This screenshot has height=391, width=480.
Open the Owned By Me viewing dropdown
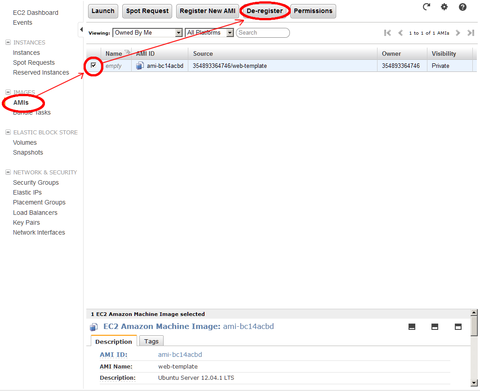coord(147,33)
